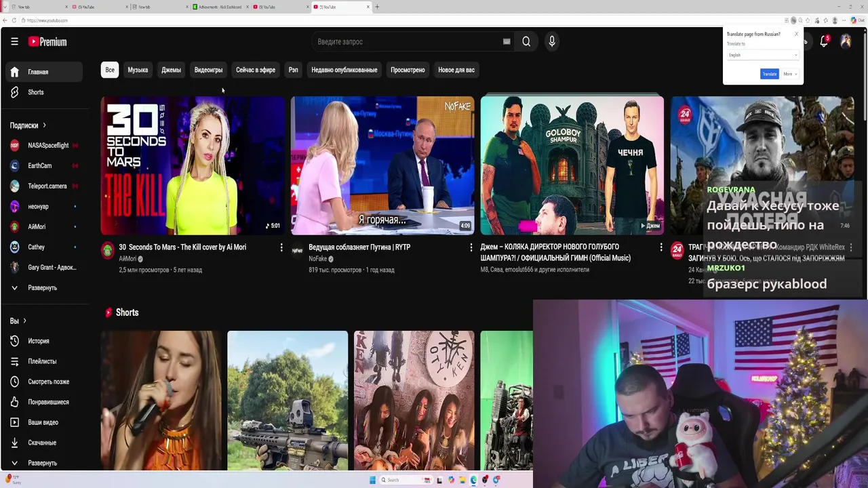868x488 pixels.
Task: Click NoFake channel avatar under second video
Action: click(297, 251)
